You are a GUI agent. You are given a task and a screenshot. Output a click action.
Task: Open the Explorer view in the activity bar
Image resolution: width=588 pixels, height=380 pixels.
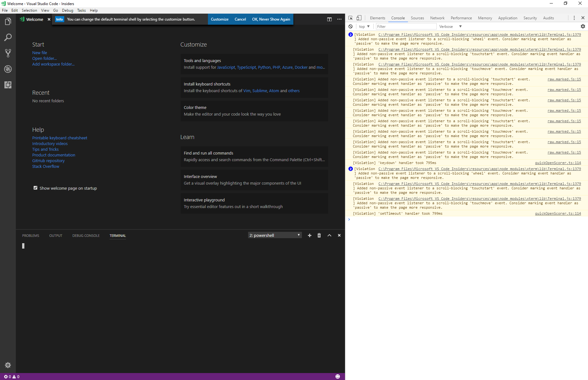pyautogui.click(x=8, y=21)
